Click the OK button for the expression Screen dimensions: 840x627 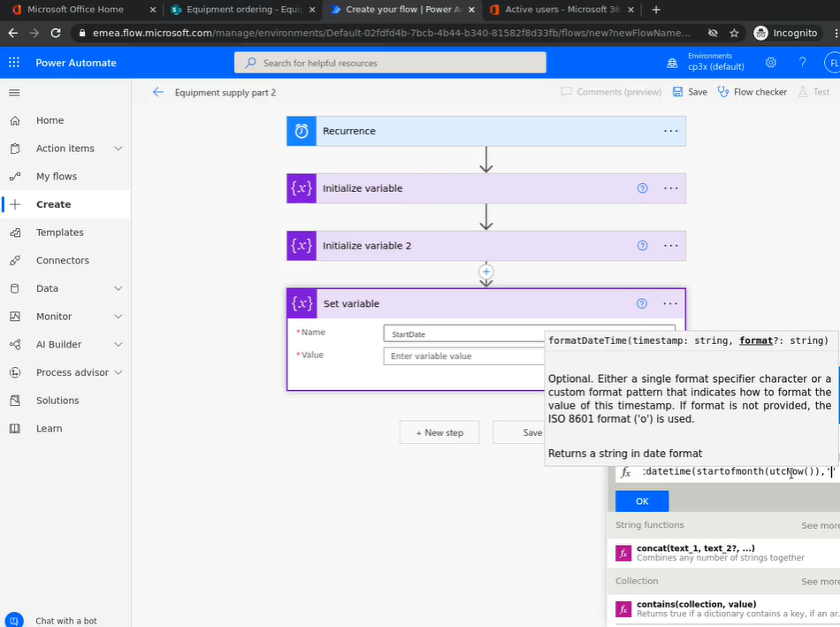[x=642, y=501]
